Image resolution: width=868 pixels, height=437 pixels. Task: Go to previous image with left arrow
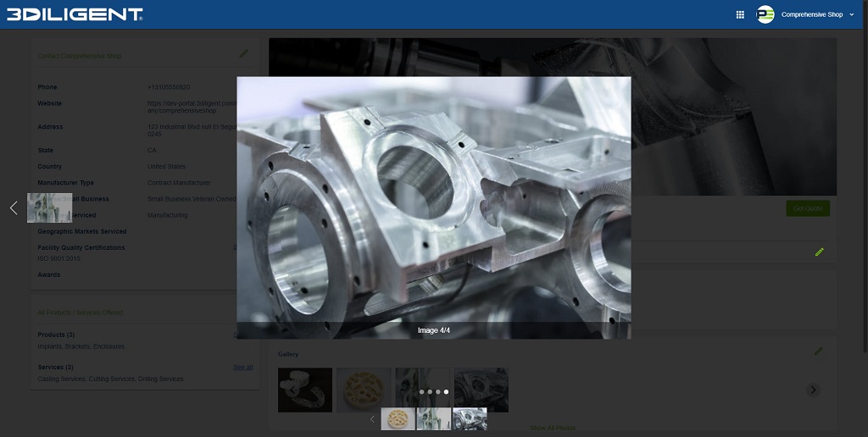[x=14, y=207]
